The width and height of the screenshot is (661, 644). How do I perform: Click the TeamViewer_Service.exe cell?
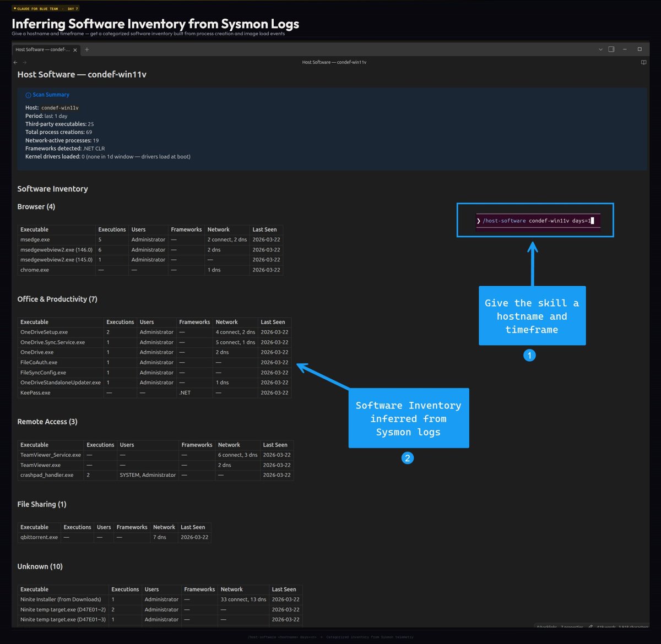[x=51, y=455]
